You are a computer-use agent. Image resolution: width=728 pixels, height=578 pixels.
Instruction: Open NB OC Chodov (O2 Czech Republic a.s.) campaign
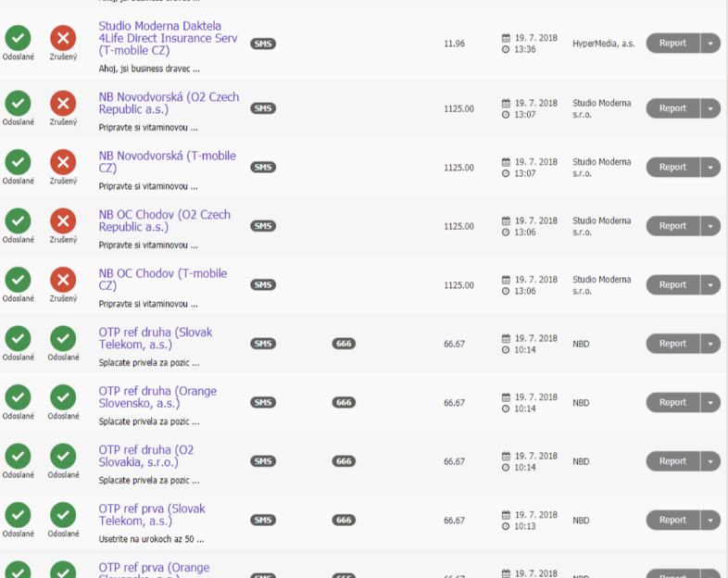(164, 221)
